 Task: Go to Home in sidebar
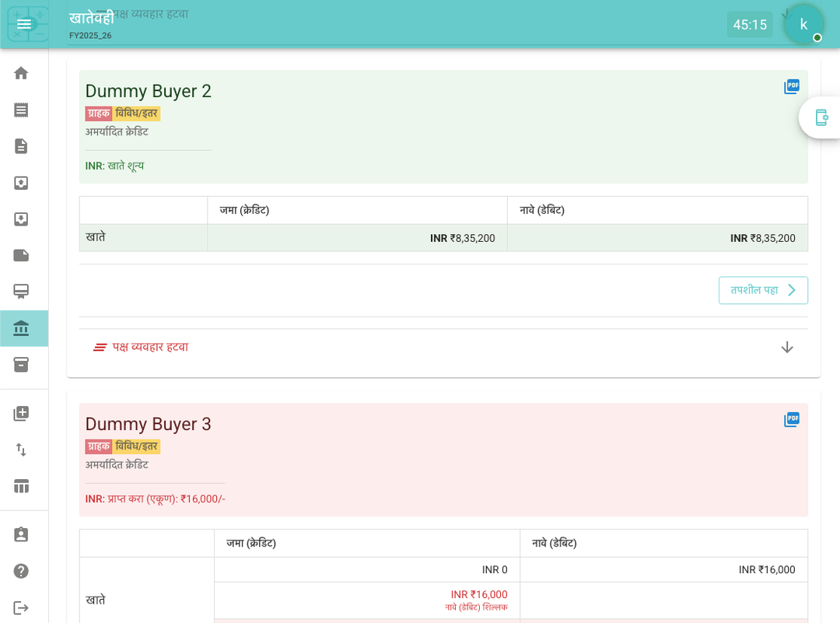pyautogui.click(x=21, y=73)
